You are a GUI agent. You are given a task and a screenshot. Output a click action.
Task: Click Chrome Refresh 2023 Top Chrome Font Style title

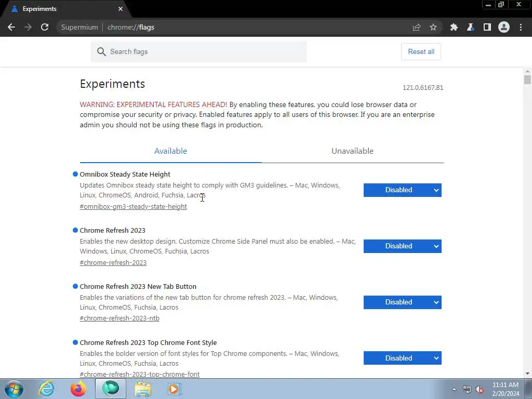coord(148,343)
